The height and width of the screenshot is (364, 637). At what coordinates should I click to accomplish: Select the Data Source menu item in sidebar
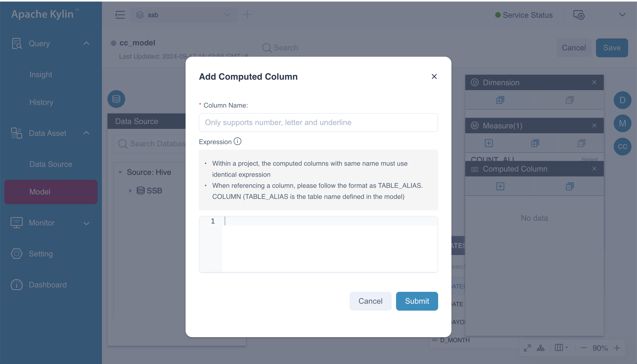(51, 164)
